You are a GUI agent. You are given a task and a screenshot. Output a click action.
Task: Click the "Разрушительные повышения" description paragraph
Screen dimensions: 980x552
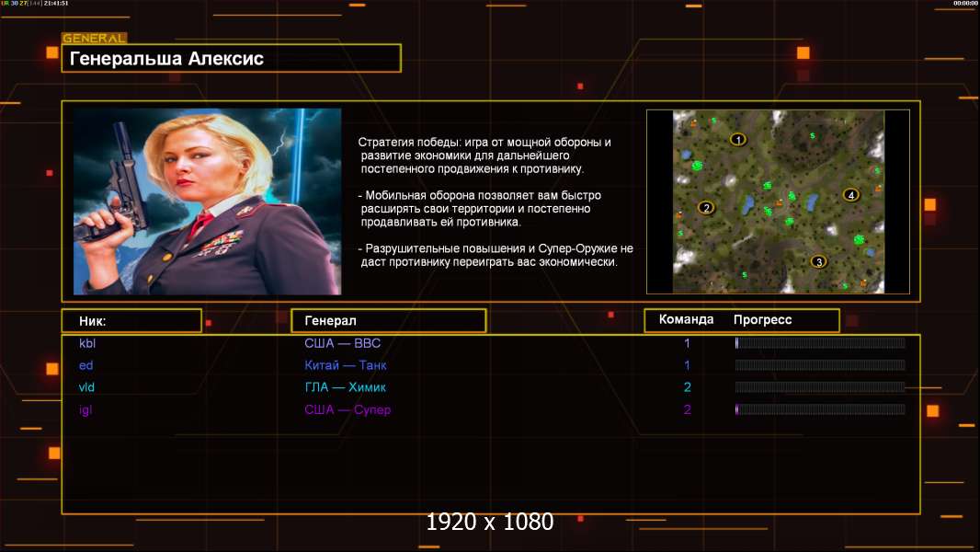point(496,255)
